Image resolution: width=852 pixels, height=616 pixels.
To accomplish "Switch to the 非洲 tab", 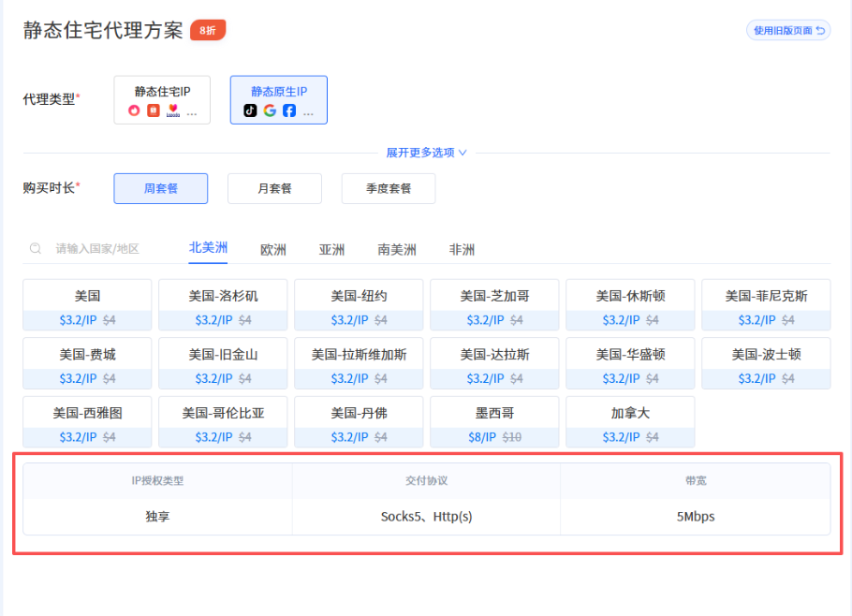I will point(462,250).
